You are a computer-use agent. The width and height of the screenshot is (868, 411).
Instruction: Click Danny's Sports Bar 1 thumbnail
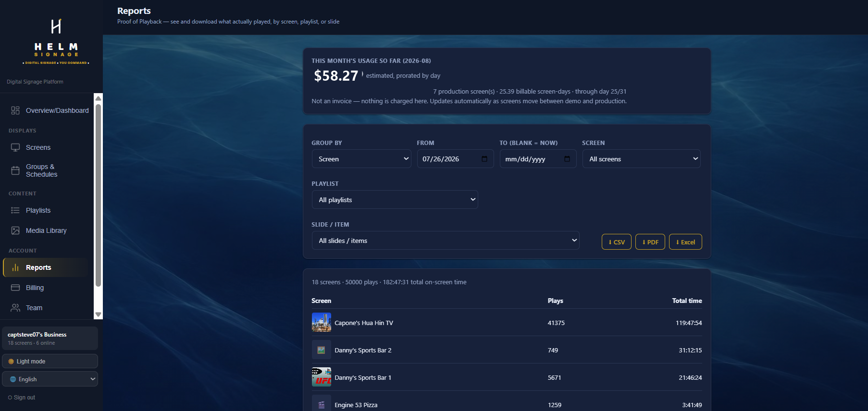(x=321, y=377)
